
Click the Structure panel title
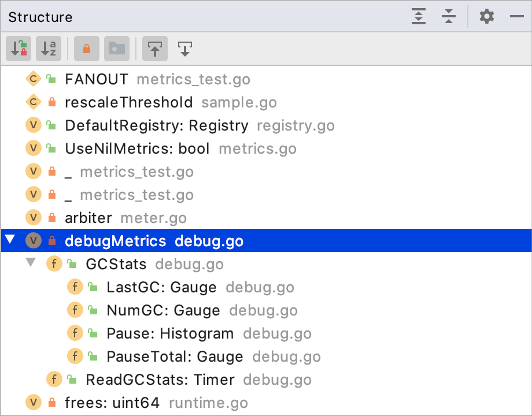[40, 17]
